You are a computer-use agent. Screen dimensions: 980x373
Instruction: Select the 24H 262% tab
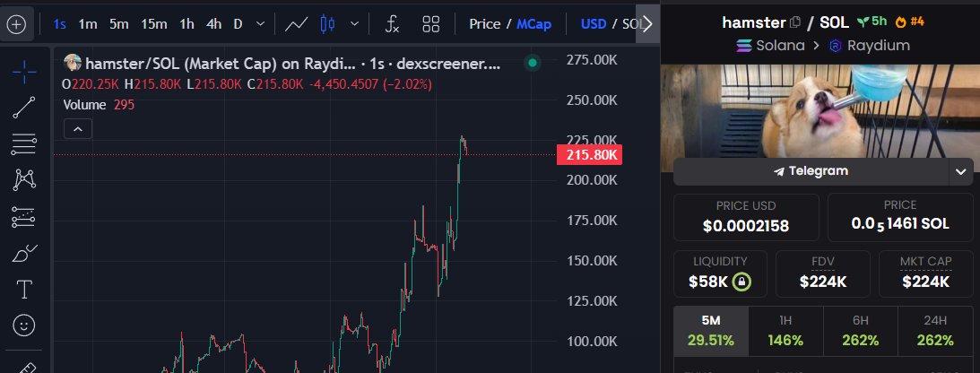pos(936,331)
